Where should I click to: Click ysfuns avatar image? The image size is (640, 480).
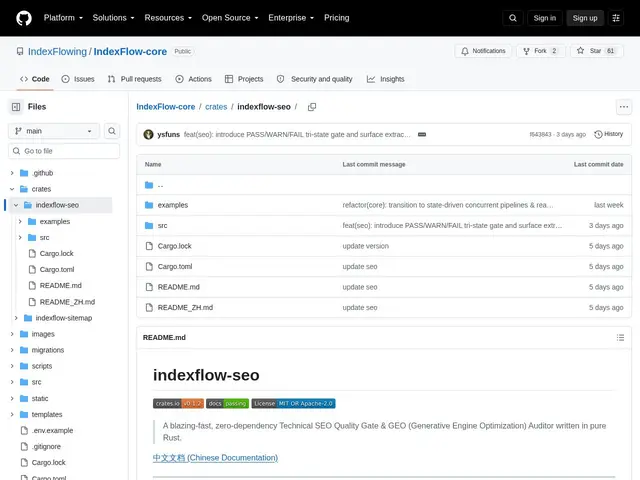[148, 134]
